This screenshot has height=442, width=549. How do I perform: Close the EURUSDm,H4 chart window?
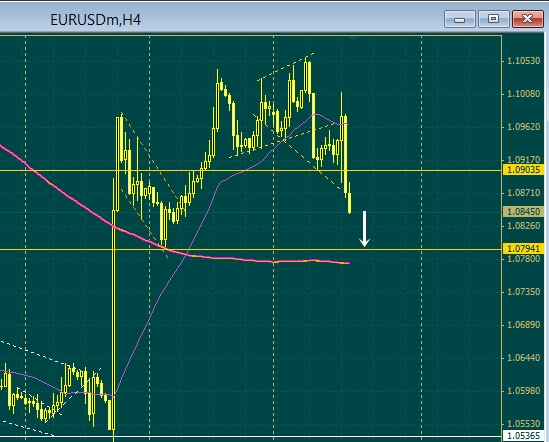tap(527, 19)
